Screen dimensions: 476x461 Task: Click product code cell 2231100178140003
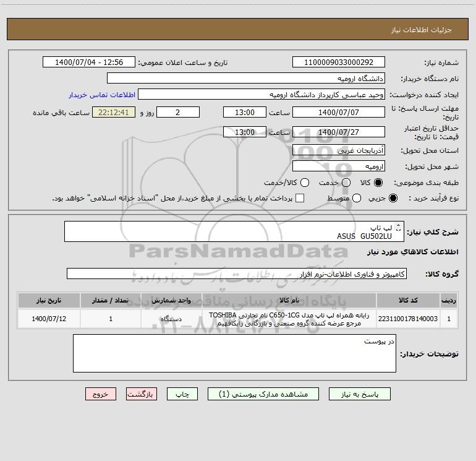(408, 319)
